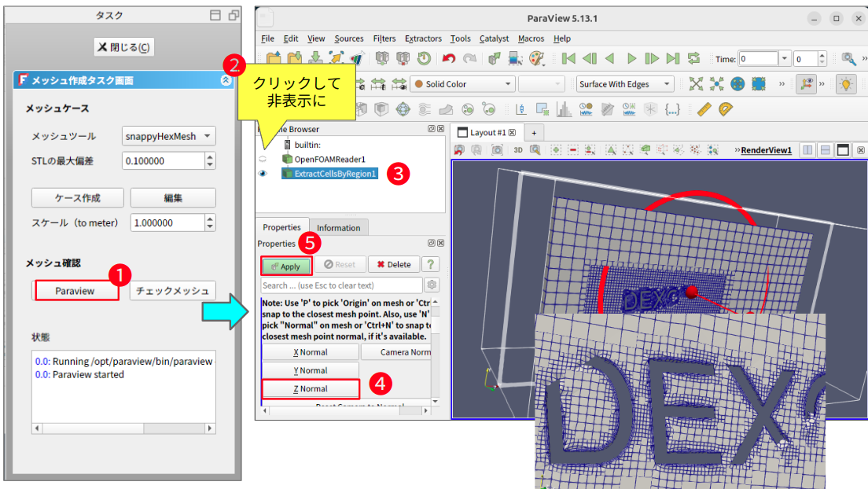Click the Reset Camera arrows icon
Image resolution: width=868 pixels, height=489 pixels.
point(696,83)
